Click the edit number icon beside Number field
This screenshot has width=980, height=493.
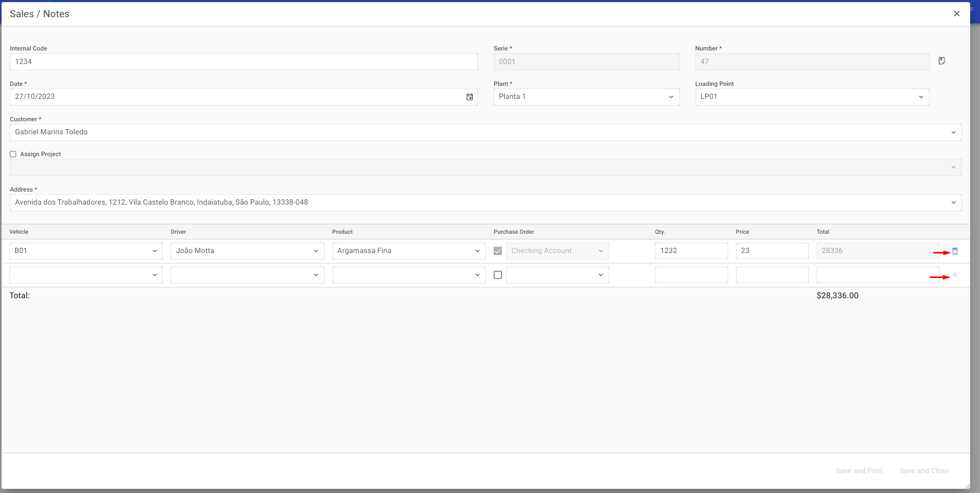pos(942,61)
